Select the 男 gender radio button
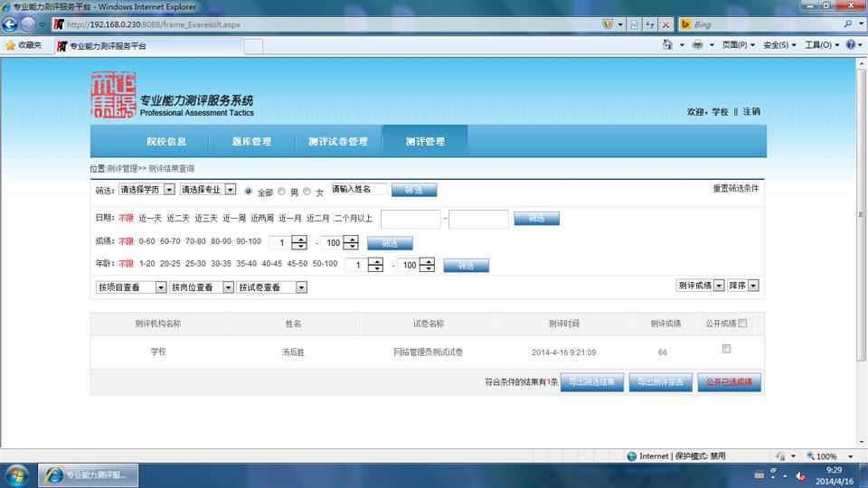 coord(282,192)
